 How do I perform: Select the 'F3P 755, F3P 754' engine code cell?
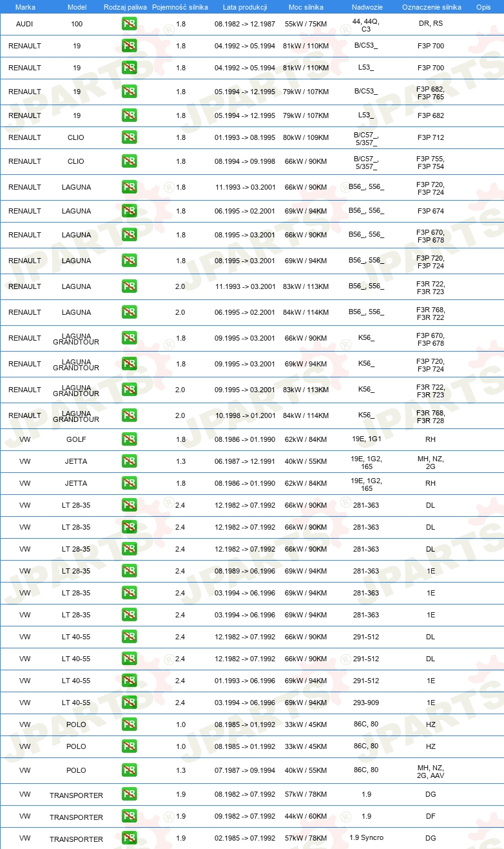[431, 163]
